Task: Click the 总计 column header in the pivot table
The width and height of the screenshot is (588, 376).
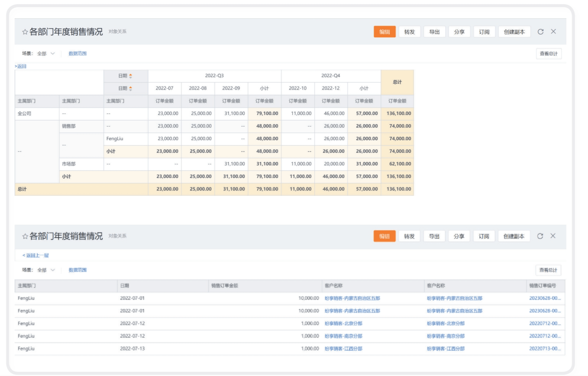Action: [397, 82]
